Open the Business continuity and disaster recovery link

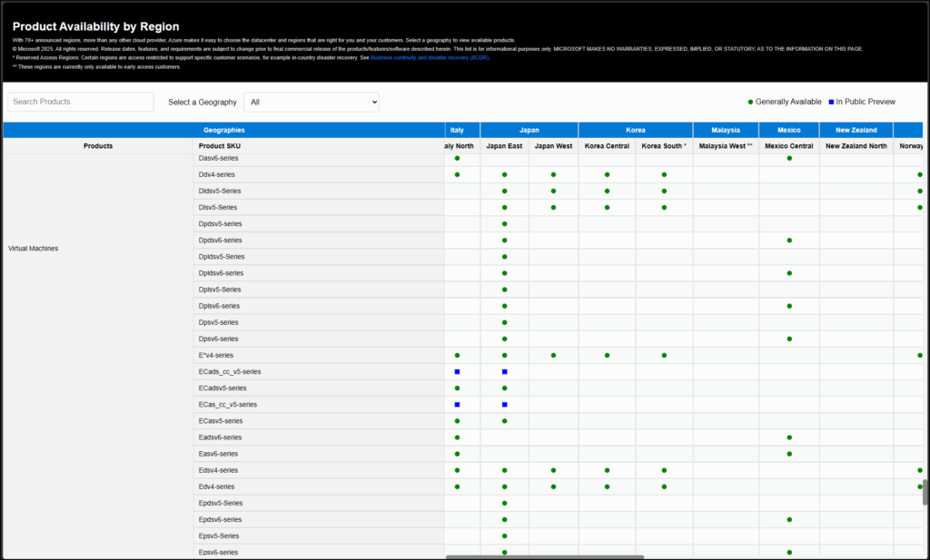(430, 58)
